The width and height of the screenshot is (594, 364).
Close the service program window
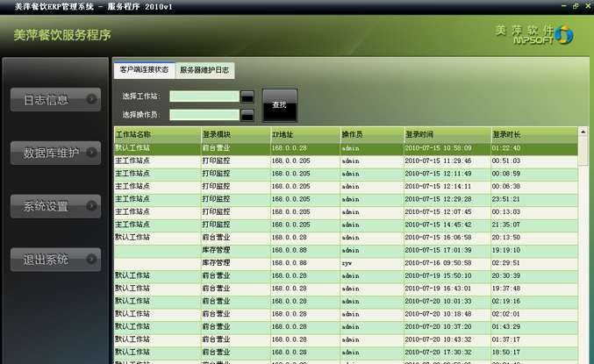pos(589,6)
